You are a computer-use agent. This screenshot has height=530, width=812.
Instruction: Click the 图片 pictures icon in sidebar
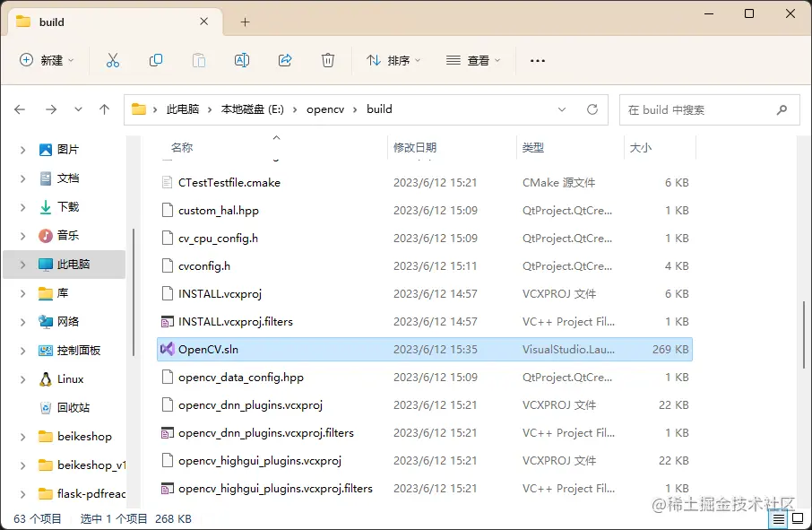coord(46,150)
